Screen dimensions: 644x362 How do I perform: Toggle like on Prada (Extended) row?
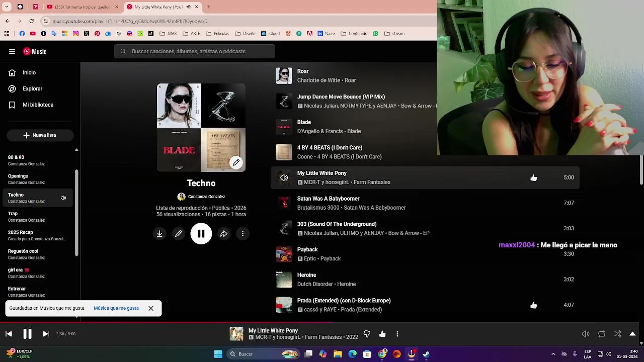(534, 305)
